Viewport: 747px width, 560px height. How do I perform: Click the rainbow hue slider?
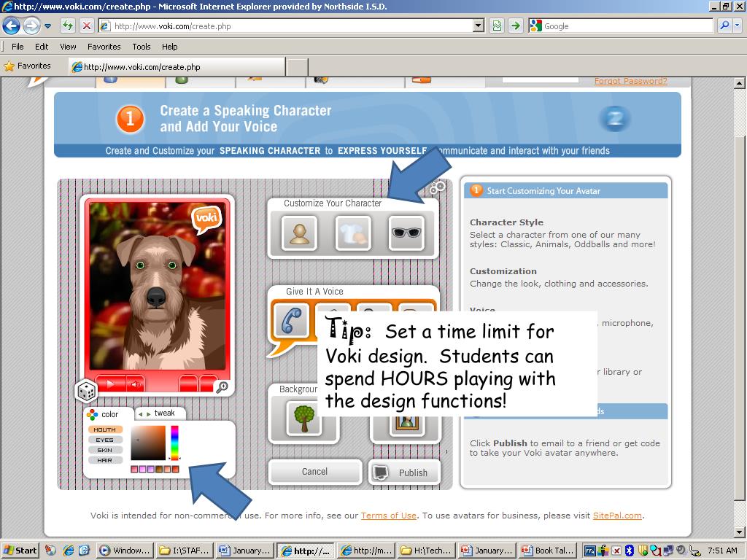[x=175, y=443]
